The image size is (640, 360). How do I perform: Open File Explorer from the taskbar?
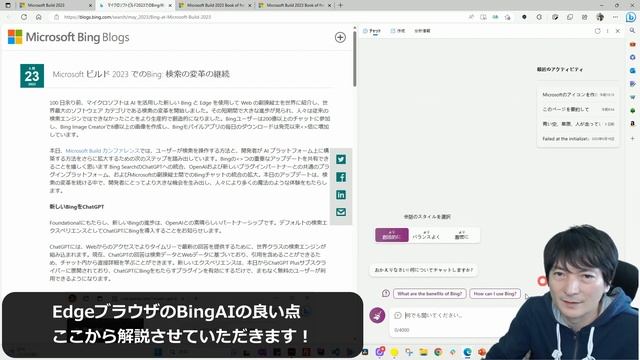pyautogui.click(x=423, y=352)
